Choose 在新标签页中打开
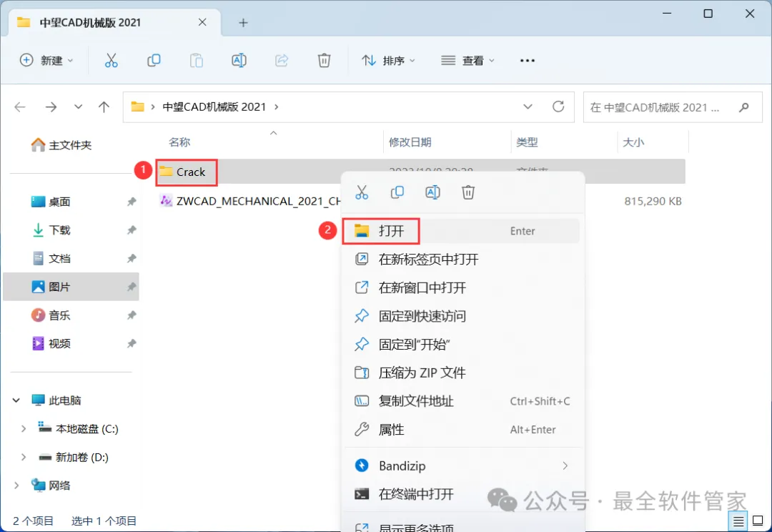The width and height of the screenshot is (772, 532). tap(461, 260)
